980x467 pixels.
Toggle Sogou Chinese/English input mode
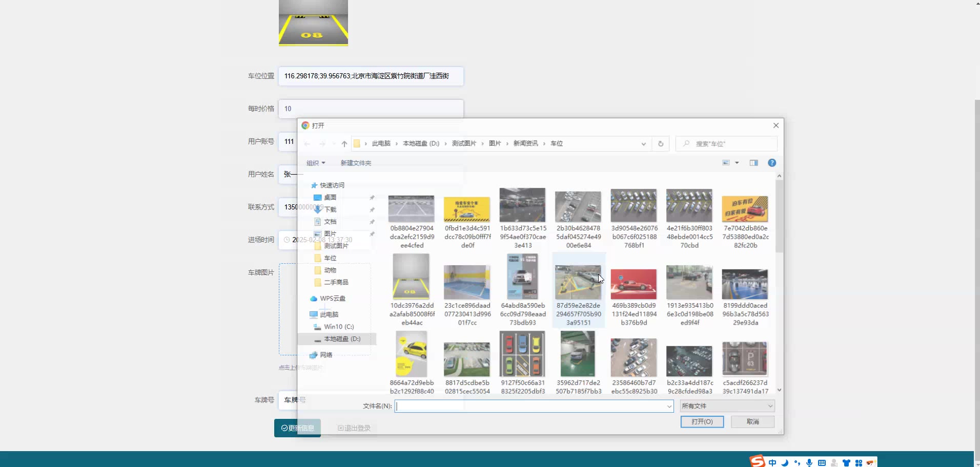click(772, 462)
